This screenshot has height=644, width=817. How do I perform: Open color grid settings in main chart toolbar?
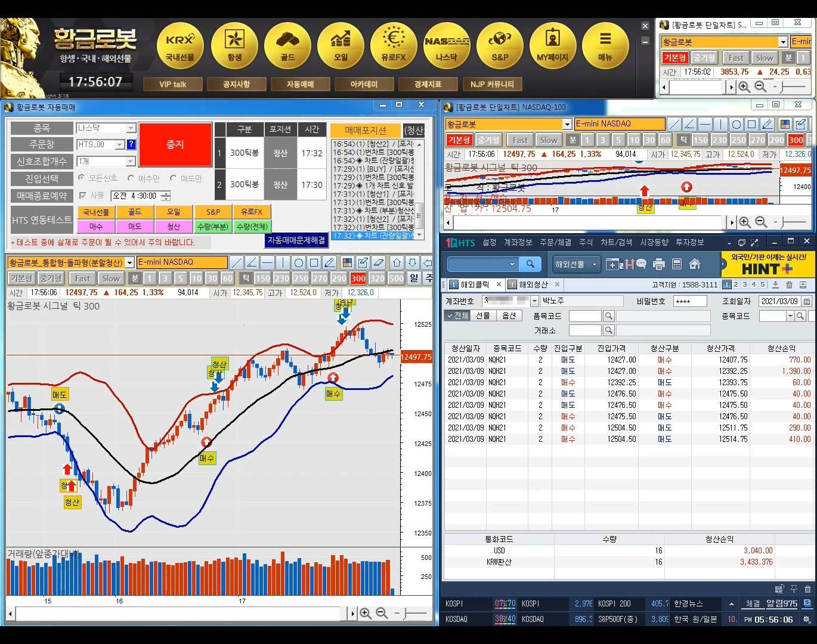point(347,262)
